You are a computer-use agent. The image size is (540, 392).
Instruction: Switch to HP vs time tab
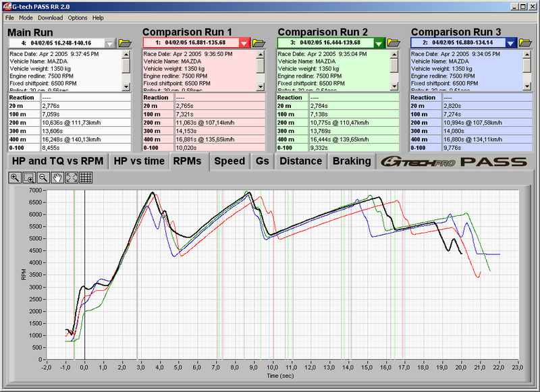pyautogui.click(x=139, y=161)
